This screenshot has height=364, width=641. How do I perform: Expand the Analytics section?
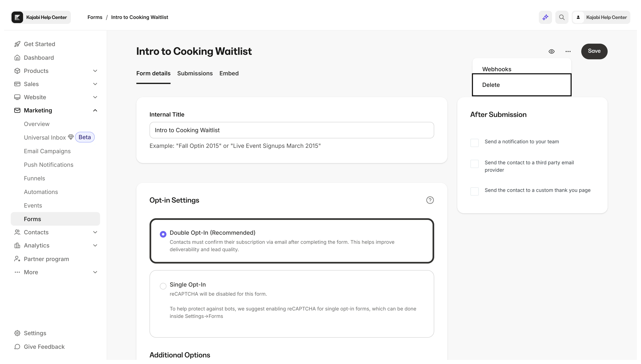click(95, 245)
